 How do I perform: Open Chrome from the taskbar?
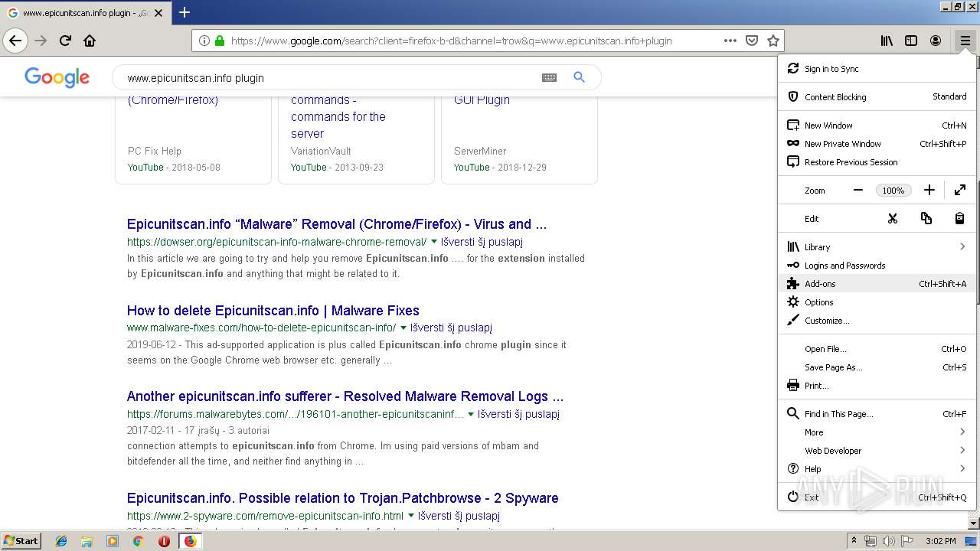tap(138, 541)
